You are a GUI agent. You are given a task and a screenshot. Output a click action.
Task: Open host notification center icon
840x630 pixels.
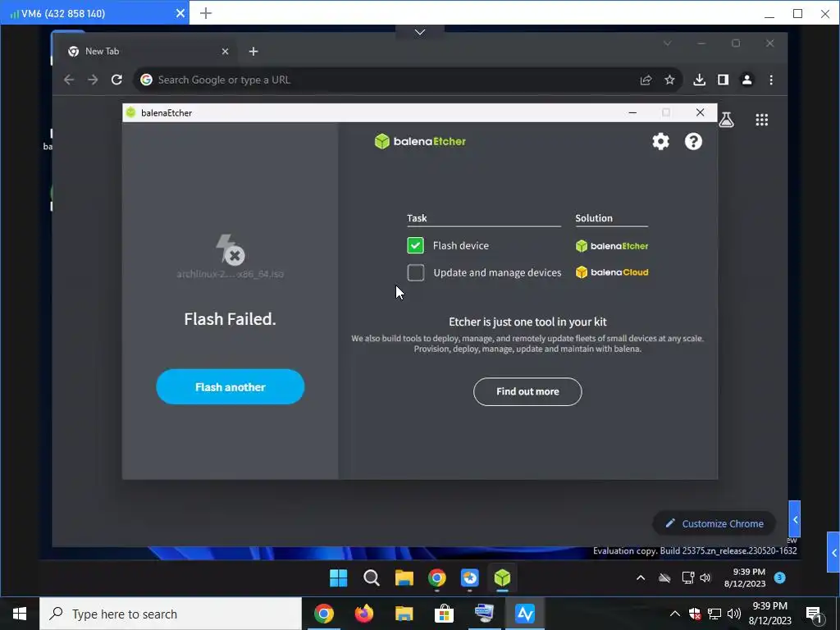point(814,614)
